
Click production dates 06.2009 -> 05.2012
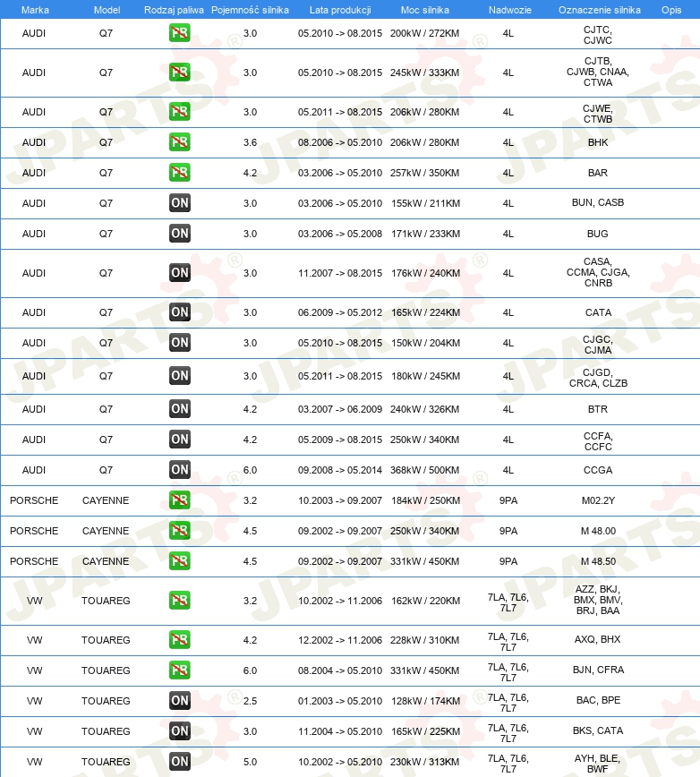(340, 312)
